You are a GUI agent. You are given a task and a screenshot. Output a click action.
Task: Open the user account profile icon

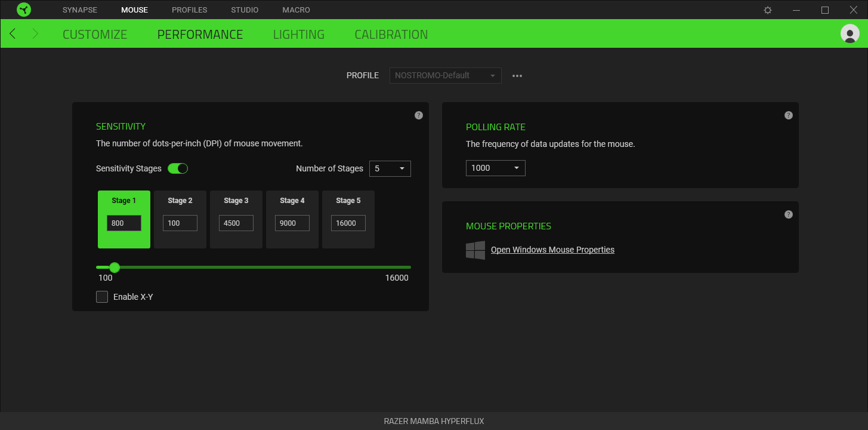[850, 33]
